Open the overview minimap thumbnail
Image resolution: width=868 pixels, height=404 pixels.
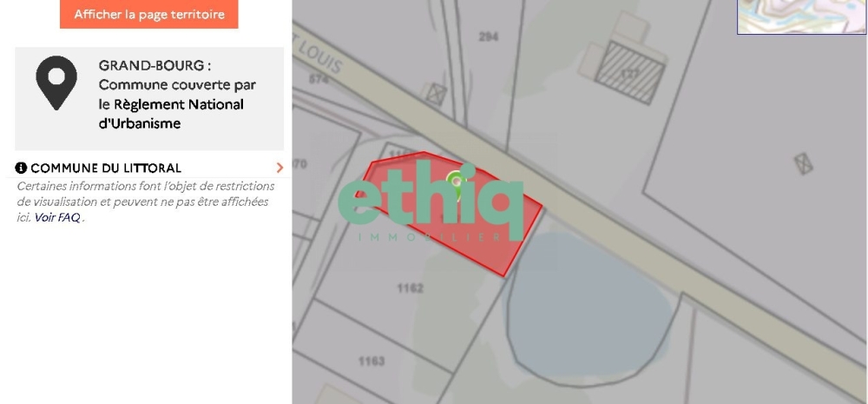(x=802, y=17)
